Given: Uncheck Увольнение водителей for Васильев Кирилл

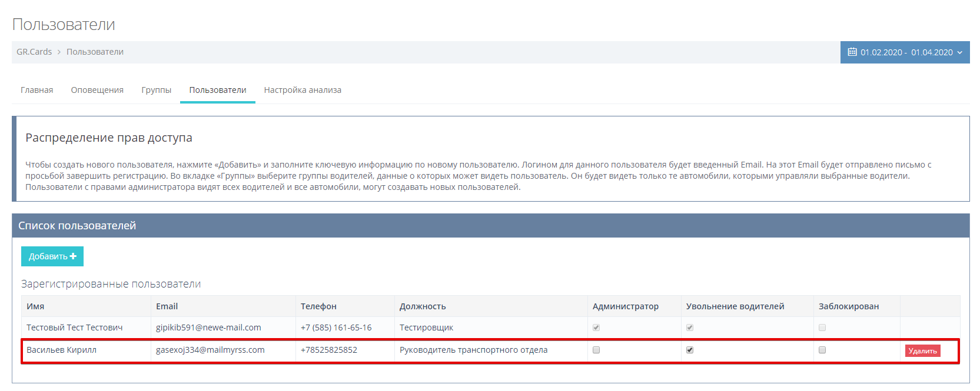Looking at the screenshot, I should (x=690, y=350).
